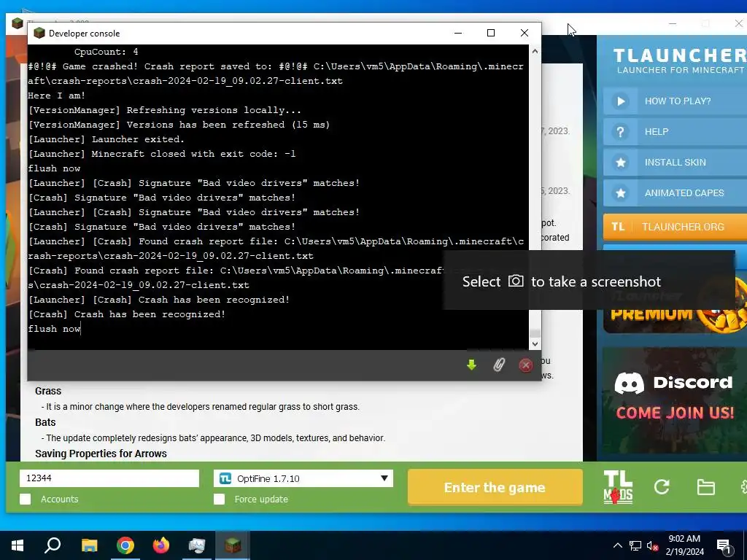
Task: Click star icon beside Install Skin
Action: pyautogui.click(x=620, y=163)
